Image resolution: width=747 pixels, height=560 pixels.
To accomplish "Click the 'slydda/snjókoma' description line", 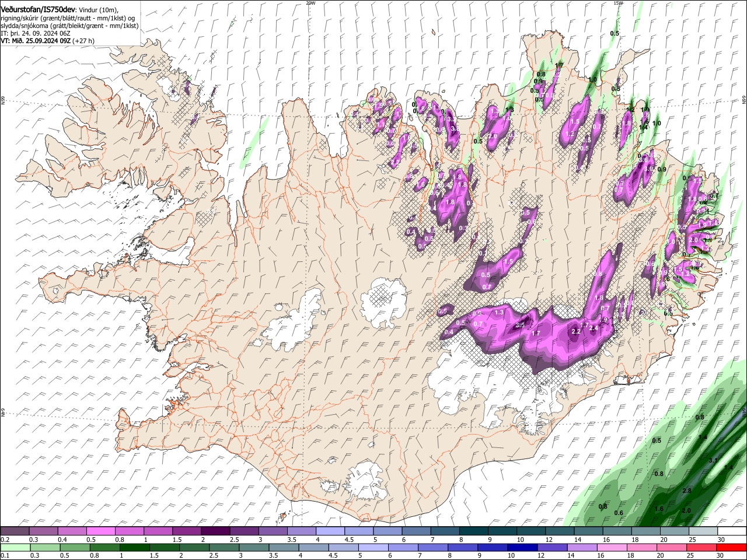I will [x=70, y=26].
